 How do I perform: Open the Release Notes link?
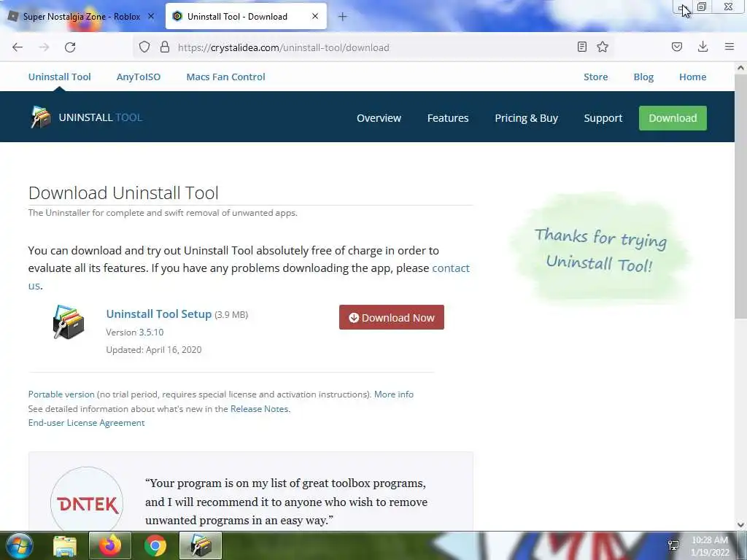point(259,408)
